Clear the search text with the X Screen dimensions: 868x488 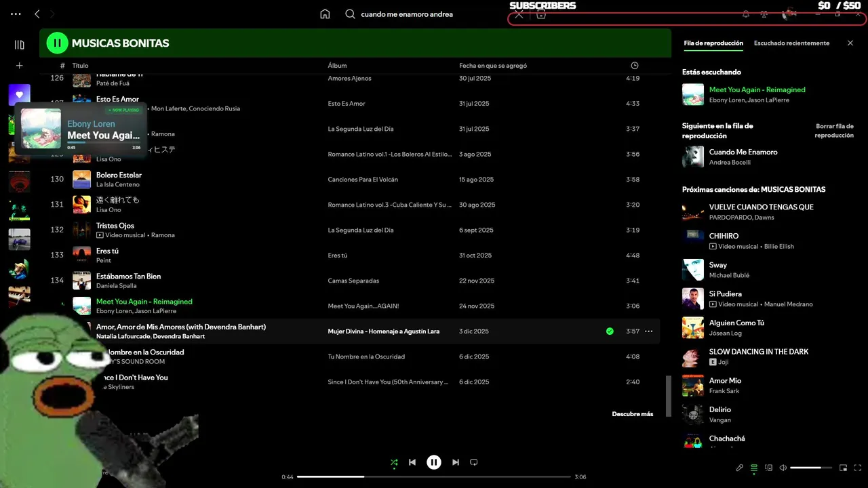pos(519,14)
